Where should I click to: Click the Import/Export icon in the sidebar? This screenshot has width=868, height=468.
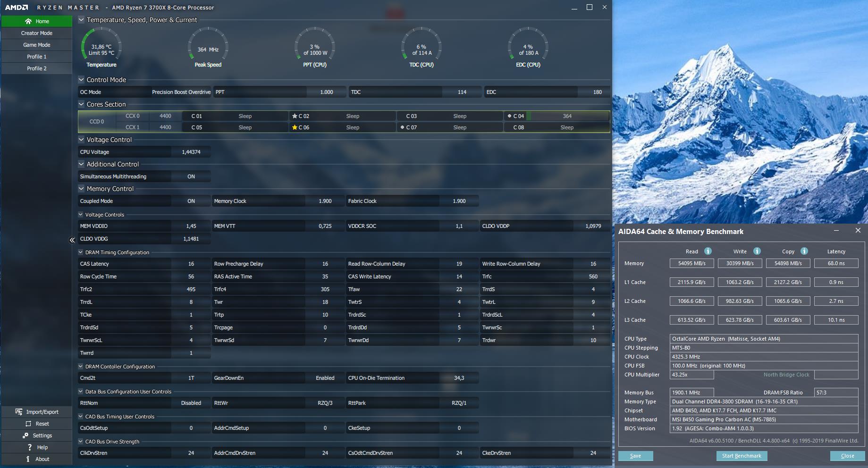click(x=19, y=412)
